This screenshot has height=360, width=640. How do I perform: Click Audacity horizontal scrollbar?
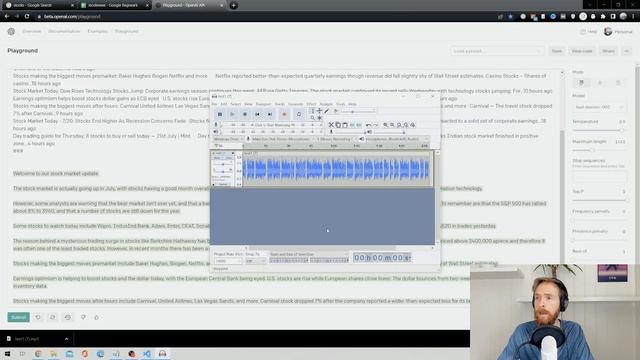click(x=322, y=248)
